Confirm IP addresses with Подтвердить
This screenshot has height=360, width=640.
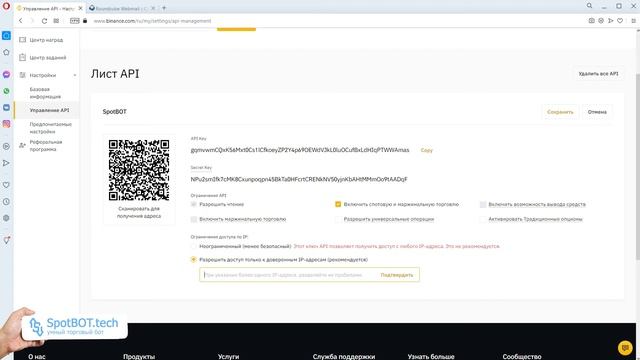coord(397,275)
